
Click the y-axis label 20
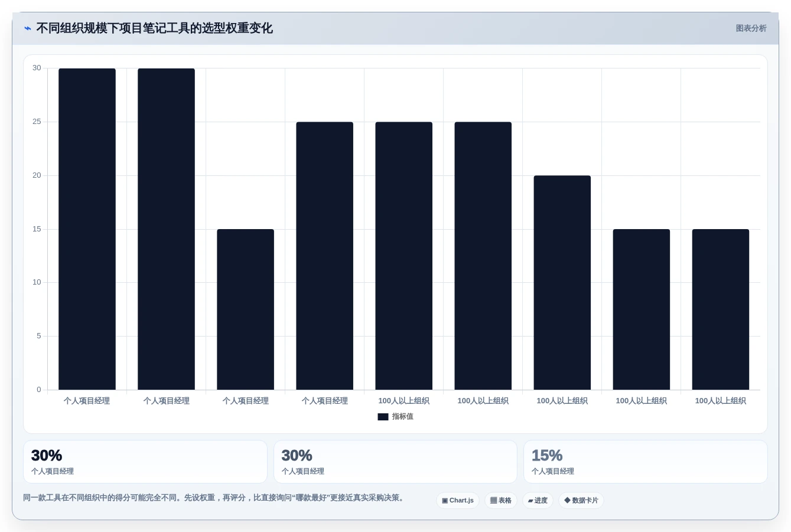(x=37, y=175)
